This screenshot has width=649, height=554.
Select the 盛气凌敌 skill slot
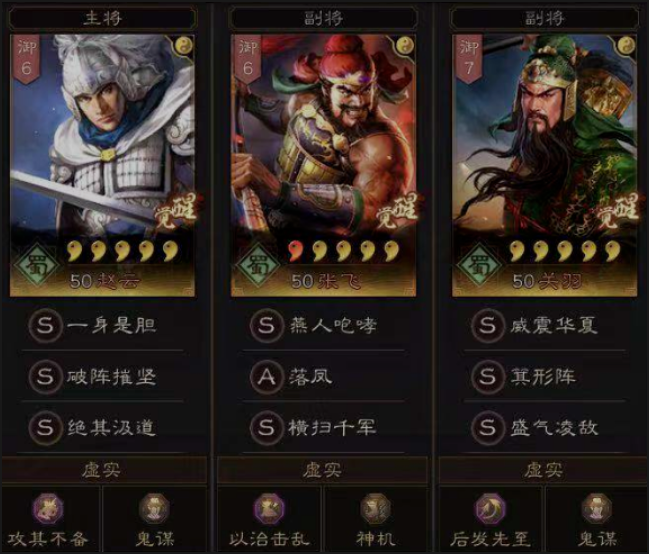point(544,427)
